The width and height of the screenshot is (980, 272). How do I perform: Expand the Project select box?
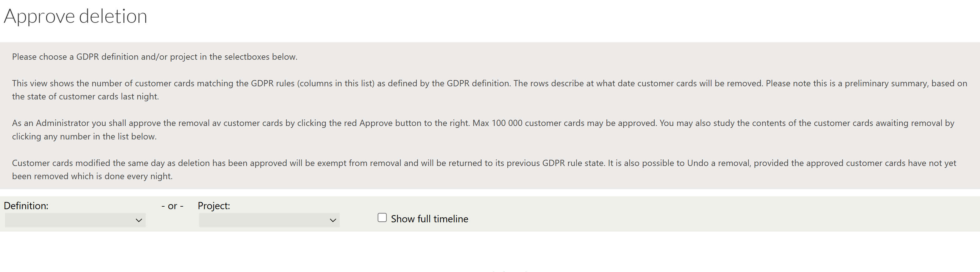(x=269, y=220)
